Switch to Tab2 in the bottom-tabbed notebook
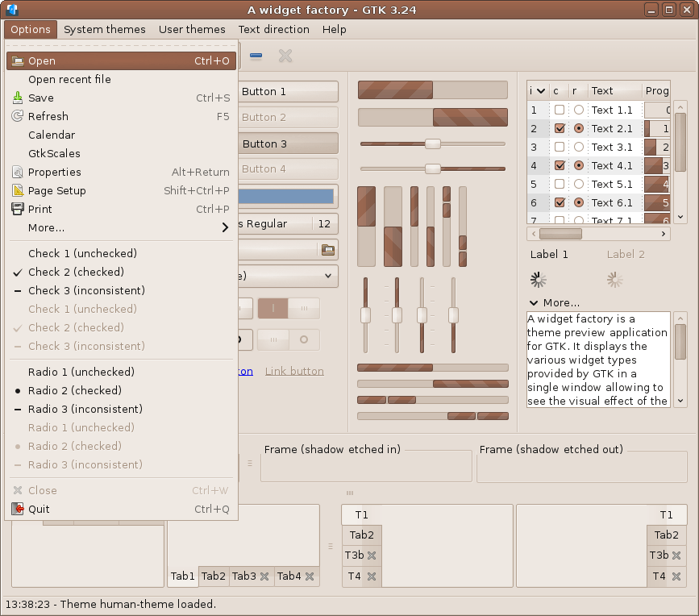The width and height of the screenshot is (699, 616). (214, 576)
